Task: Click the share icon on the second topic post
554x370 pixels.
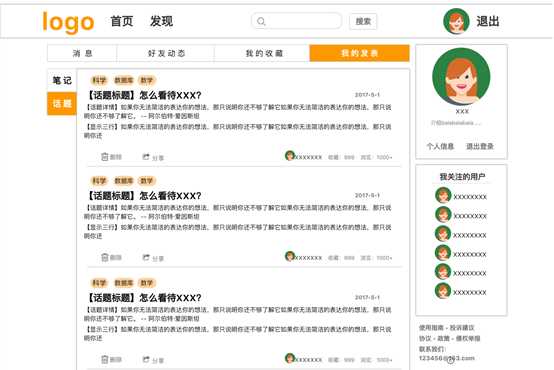Action: (x=146, y=257)
